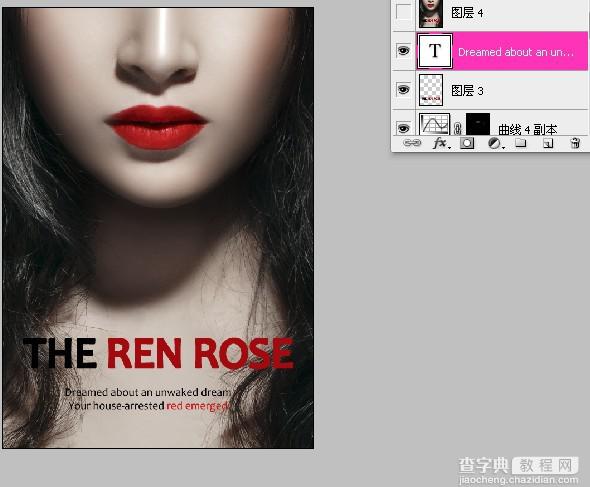The width and height of the screenshot is (590, 487).
Task: Click the curves adjustment icon thumbnail
Action: [435, 124]
